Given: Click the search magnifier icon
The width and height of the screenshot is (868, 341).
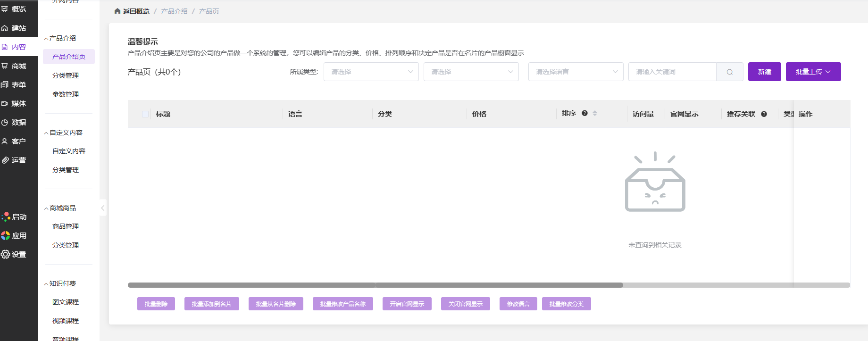Looking at the screenshot, I should [729, 72].
